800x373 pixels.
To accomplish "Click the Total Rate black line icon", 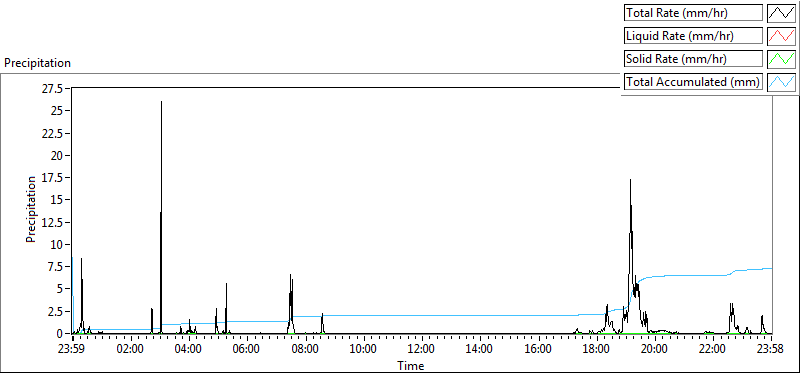I will (782, 13).
